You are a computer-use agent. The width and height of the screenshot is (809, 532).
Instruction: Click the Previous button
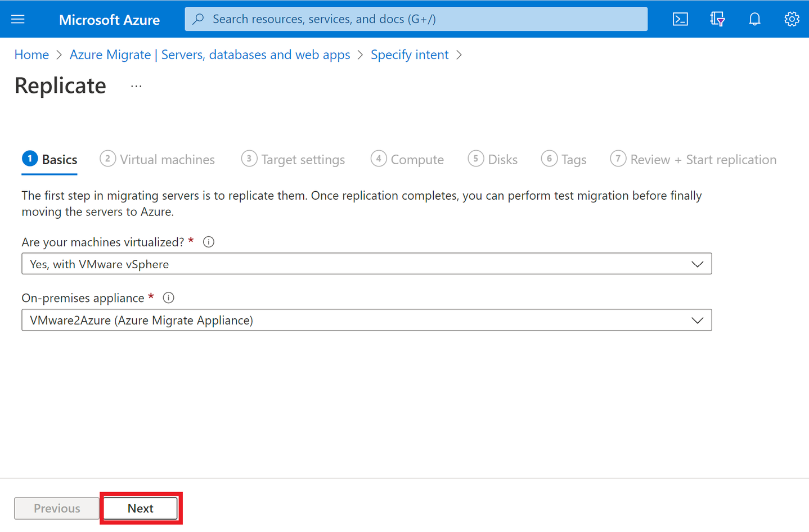[57, 508]
